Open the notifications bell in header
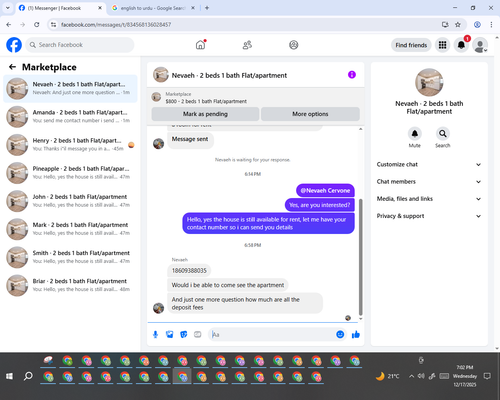Image resolution: width=500 pixels, height=400 pixels. pyautogui.click(x=461, y=45)
